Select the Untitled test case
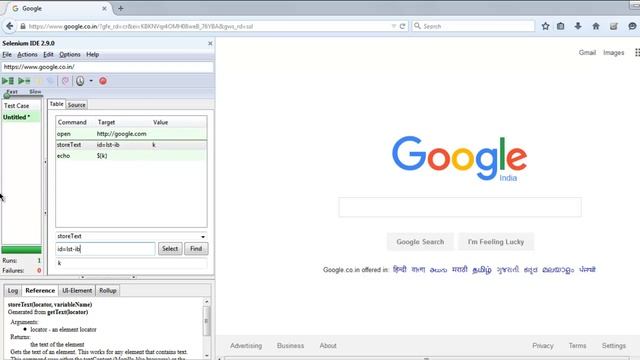The width and height of the screenshot is (640, 360). (x=21, y=117)
